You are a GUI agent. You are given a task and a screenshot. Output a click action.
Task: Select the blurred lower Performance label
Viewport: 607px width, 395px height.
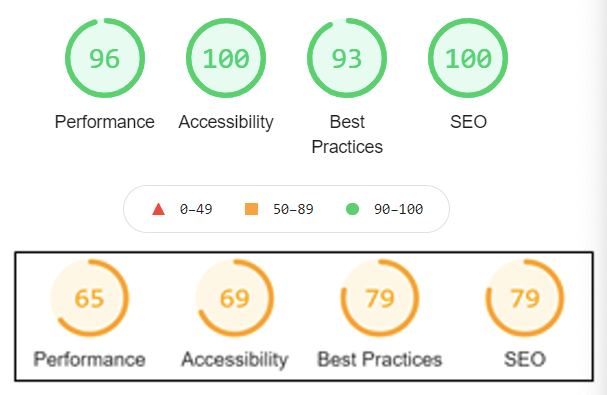coord(89,359)
